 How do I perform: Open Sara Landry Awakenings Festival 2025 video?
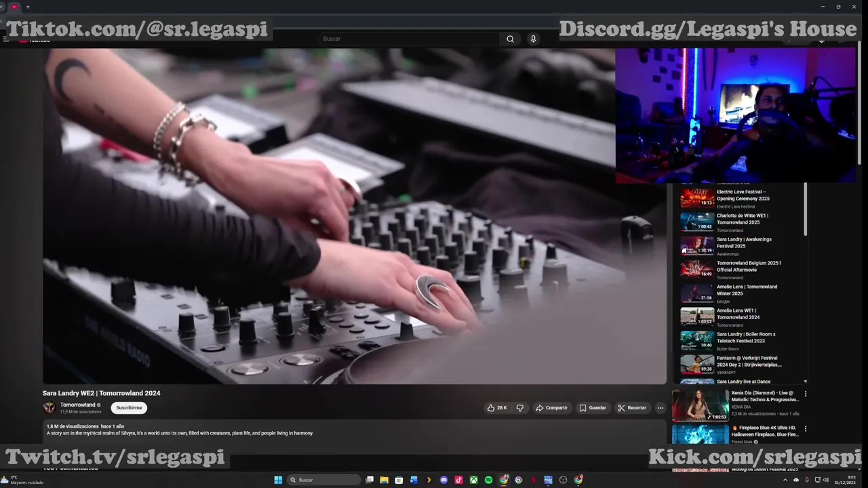[744, 243]
